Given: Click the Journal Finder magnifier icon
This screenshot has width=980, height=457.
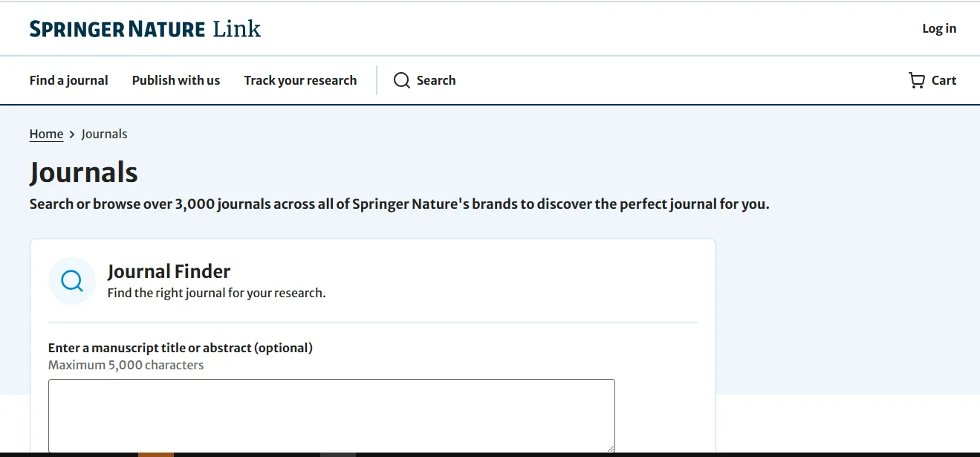Looking at the screenshot, I should [x=72, y=281].
